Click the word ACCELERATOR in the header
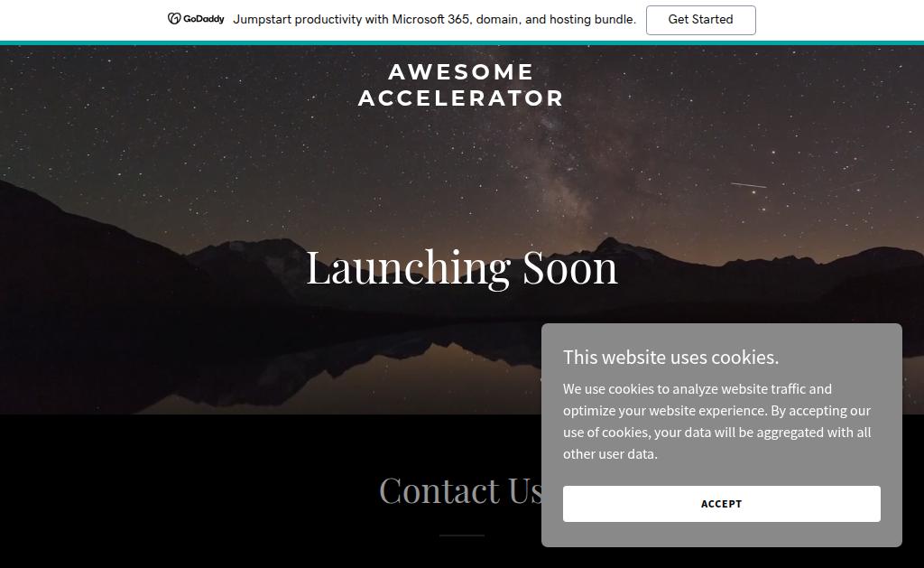924x568 pixels. tap(461, 98)
